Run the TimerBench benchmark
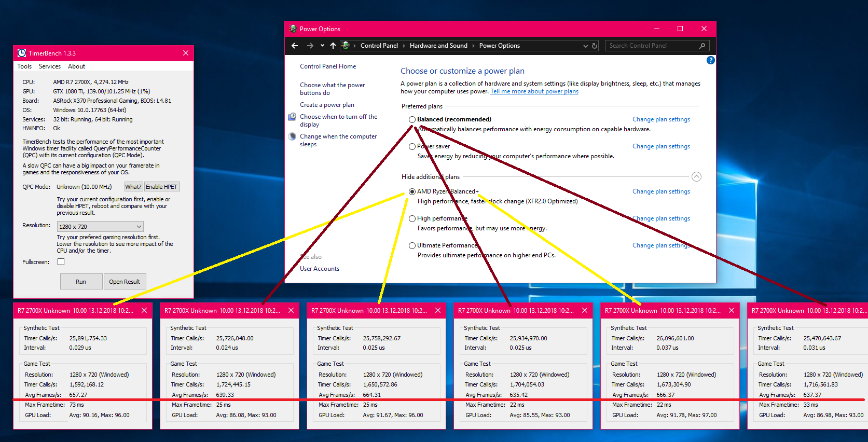Image resolution: width=868 pixels, height=442 pixels. pyautogui.click(x=81, y=282)
